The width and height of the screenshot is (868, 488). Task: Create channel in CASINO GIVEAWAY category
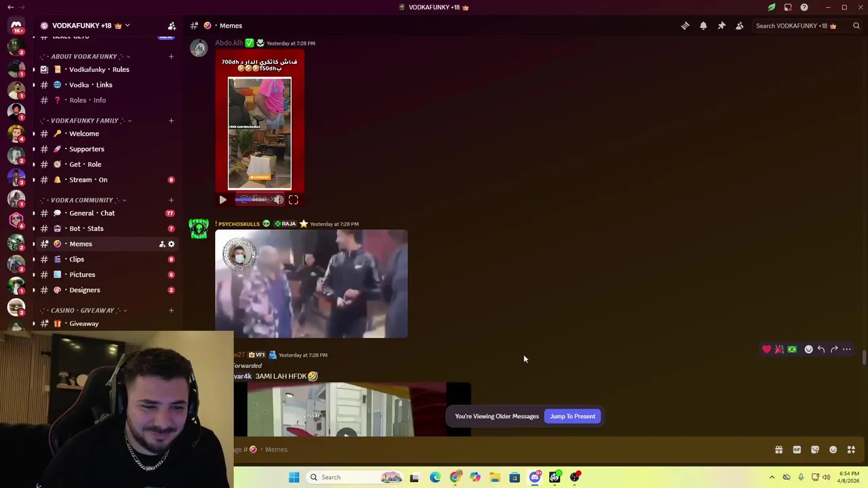click(171, 310)
